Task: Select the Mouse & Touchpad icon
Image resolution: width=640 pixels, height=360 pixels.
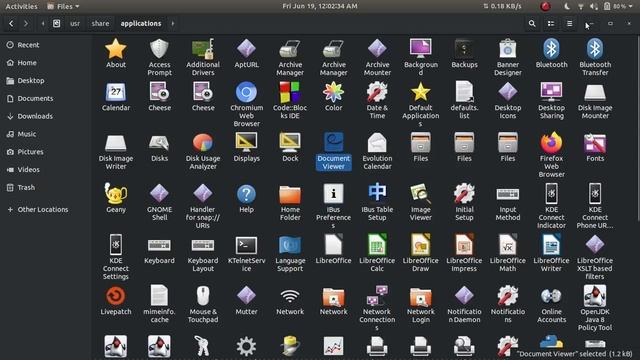Action: click(203, 296)
